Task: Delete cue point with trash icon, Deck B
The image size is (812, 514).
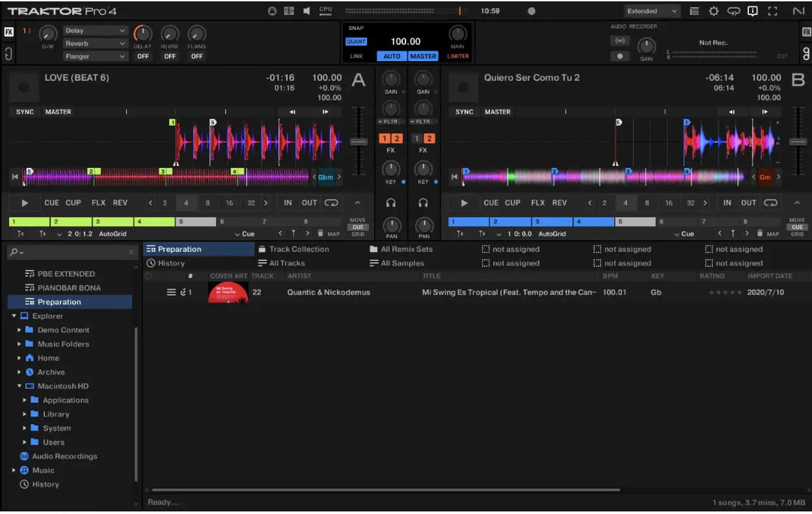Action: (x=759, y=234)
